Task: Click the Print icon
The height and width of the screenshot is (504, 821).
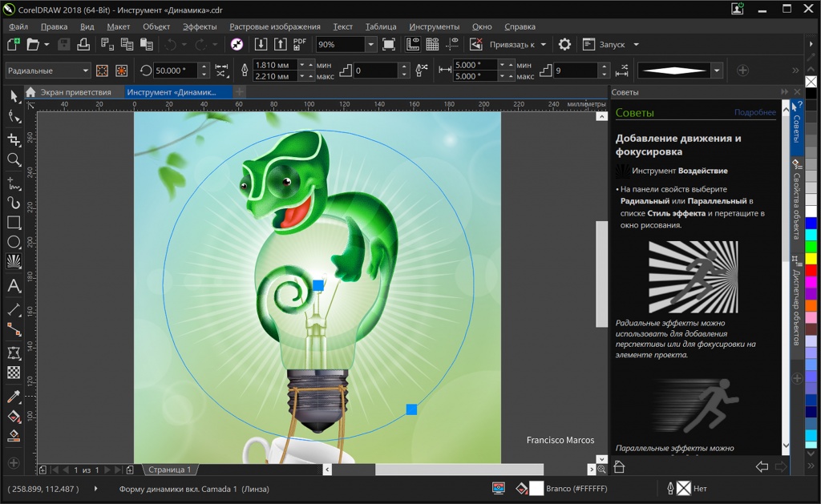Action: [83, 45]
